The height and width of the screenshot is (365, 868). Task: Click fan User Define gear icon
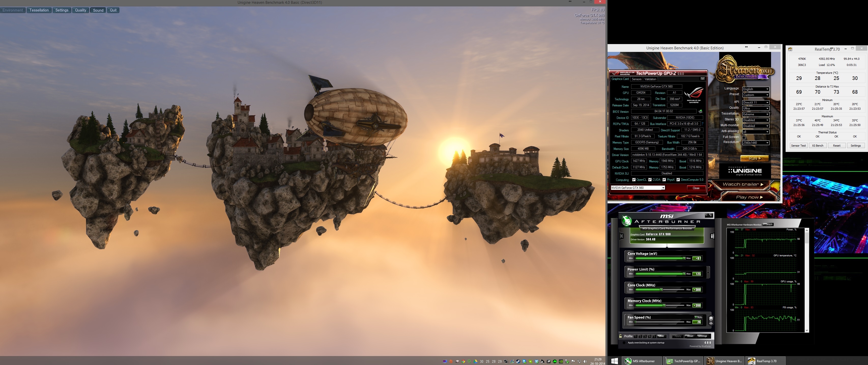point(711,319)
